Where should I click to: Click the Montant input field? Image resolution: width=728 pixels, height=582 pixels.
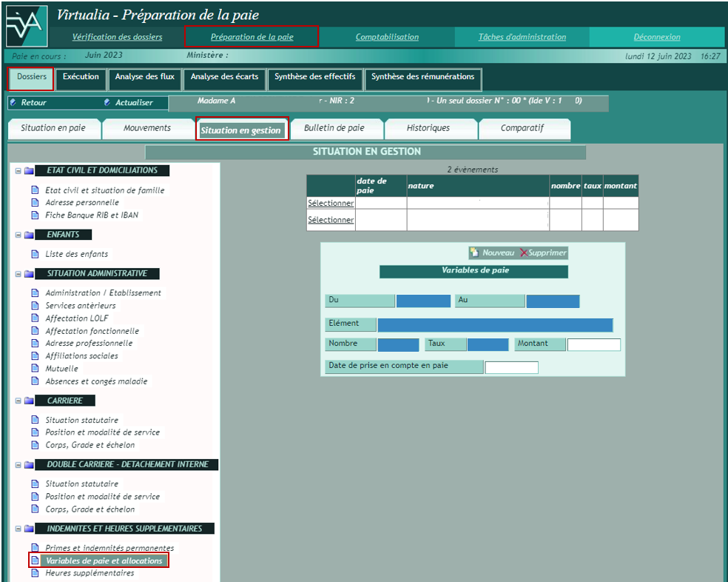593,344
